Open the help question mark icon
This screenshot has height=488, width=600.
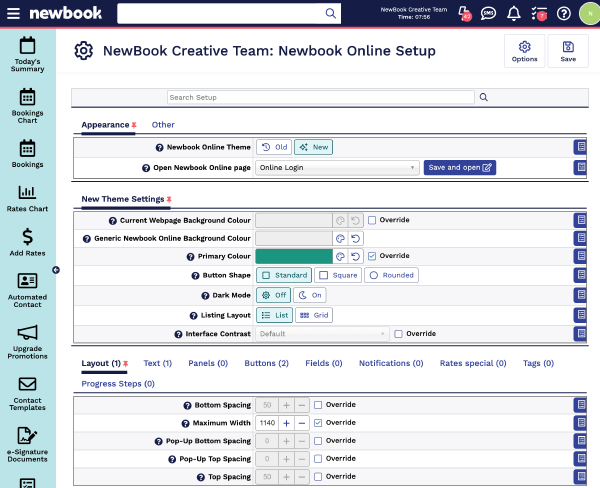click(x=564, y=13)
